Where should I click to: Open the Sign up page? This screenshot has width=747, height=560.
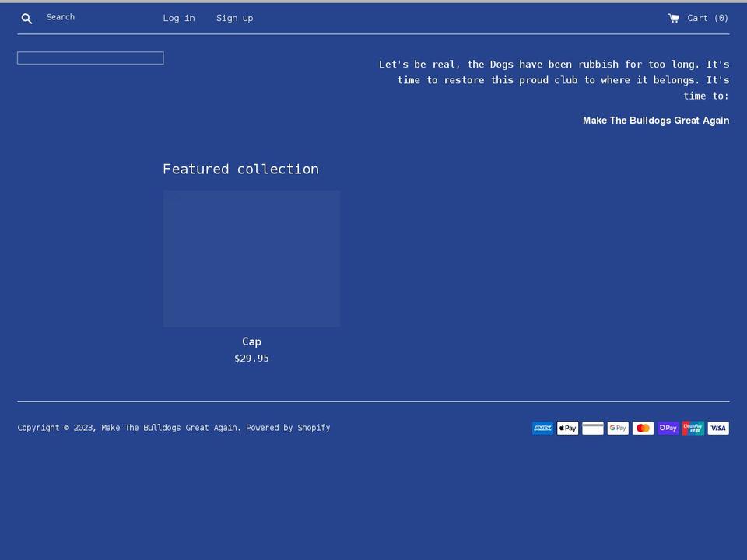point(234,18)
